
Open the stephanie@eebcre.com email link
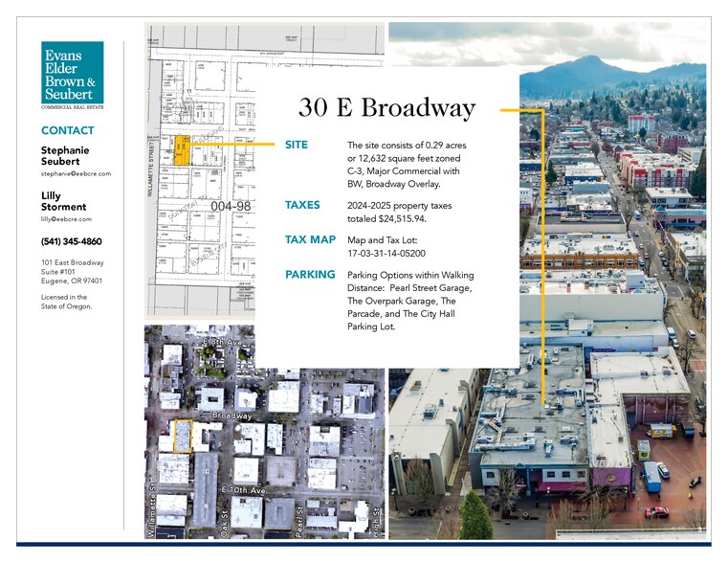pyautogui.click(x=77, y=173)
